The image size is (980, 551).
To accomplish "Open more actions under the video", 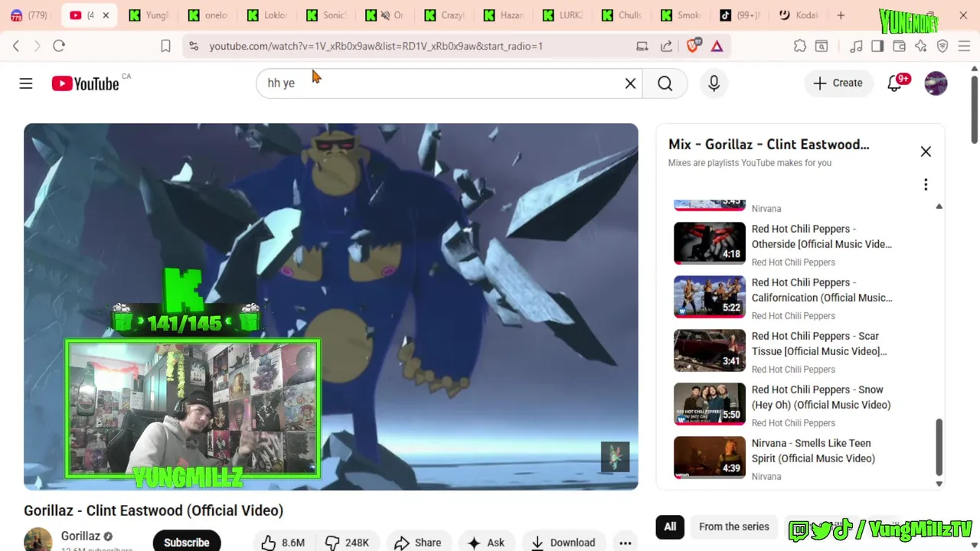I will (626, 543).
